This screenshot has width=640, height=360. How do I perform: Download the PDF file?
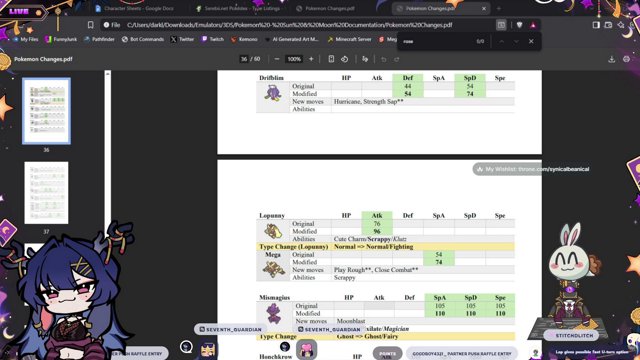point(611,59)
